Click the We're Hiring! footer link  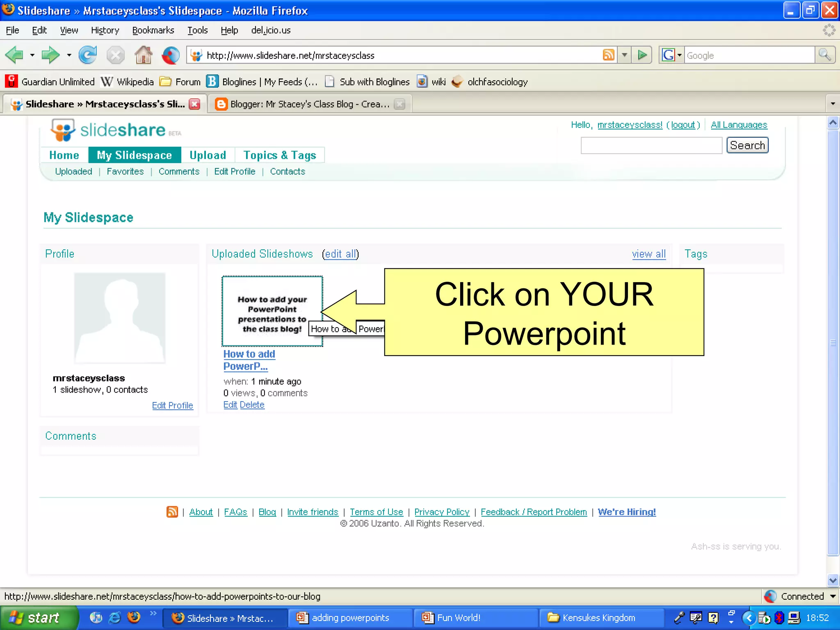point(627,512)
